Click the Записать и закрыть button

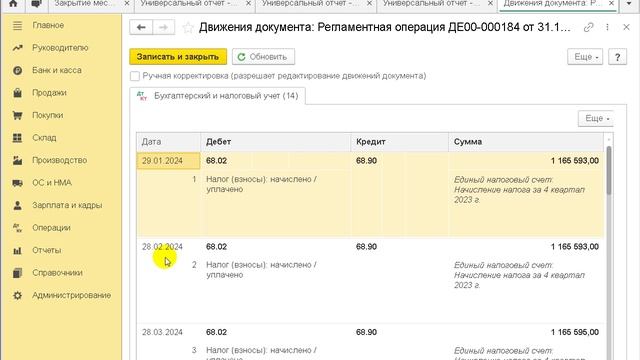click(x=178, y=57)
